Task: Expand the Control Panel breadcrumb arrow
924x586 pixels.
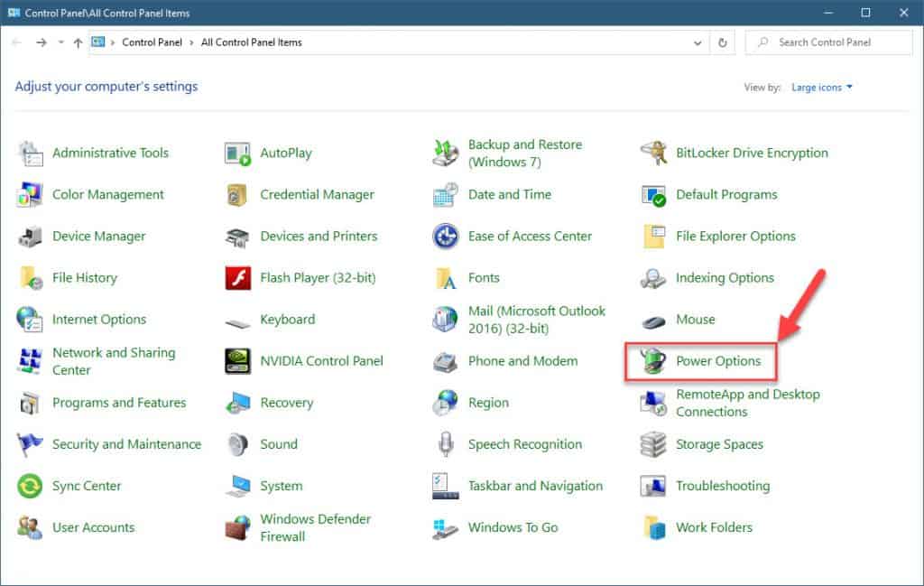Action: coord(192,42)
